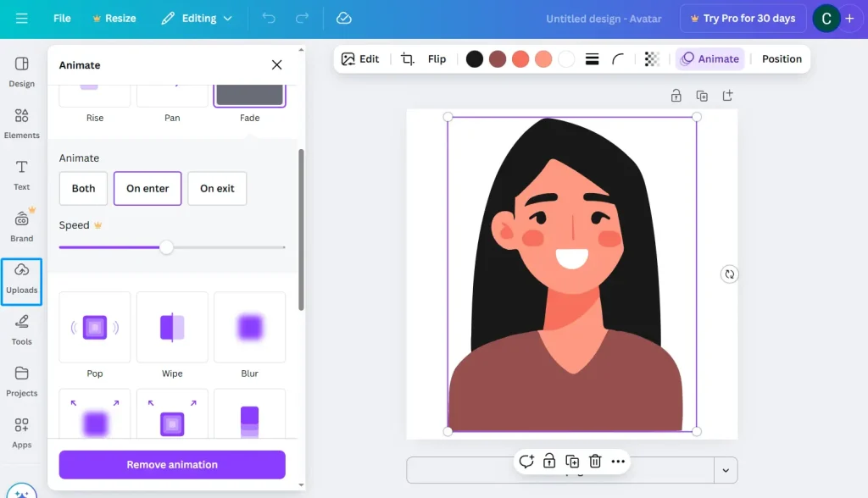
Task: Select the Crop tool in the toolbar
Action: coord(407,59)
